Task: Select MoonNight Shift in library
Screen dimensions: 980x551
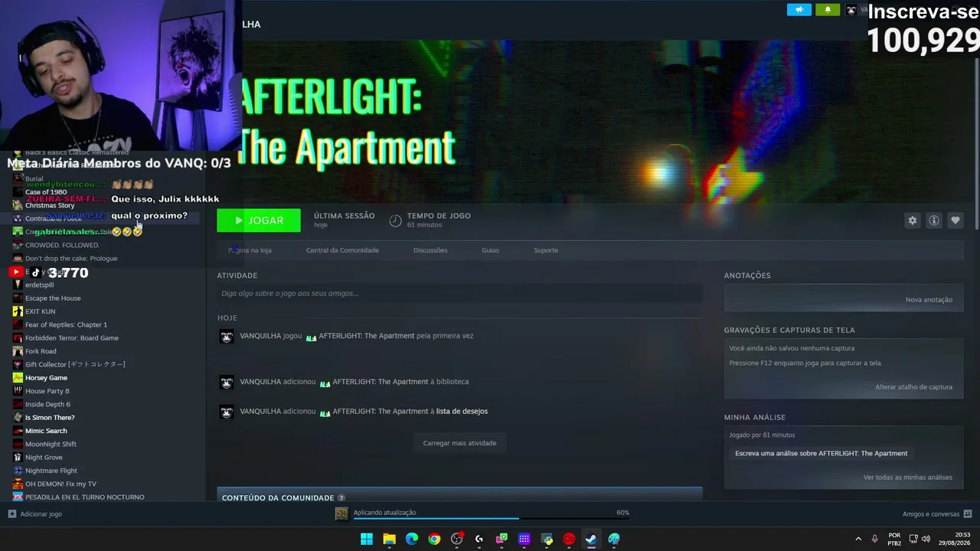Action: click(51, 444)
